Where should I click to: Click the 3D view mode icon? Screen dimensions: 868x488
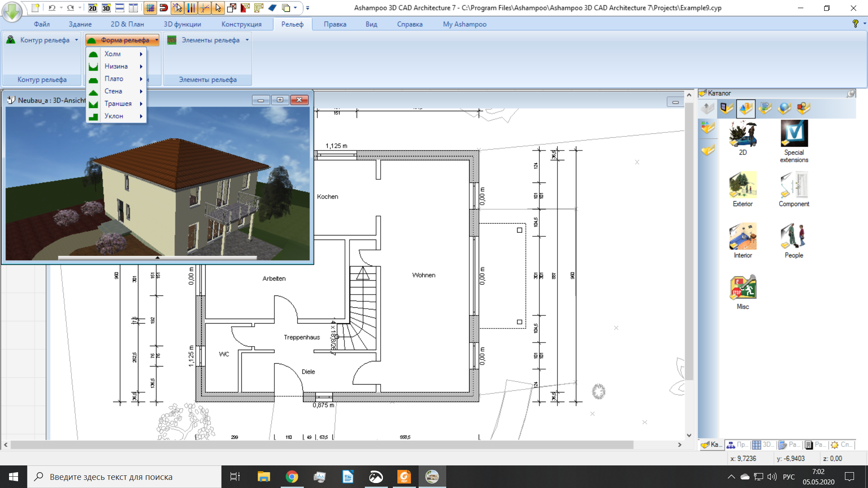[x=106, y=7]
